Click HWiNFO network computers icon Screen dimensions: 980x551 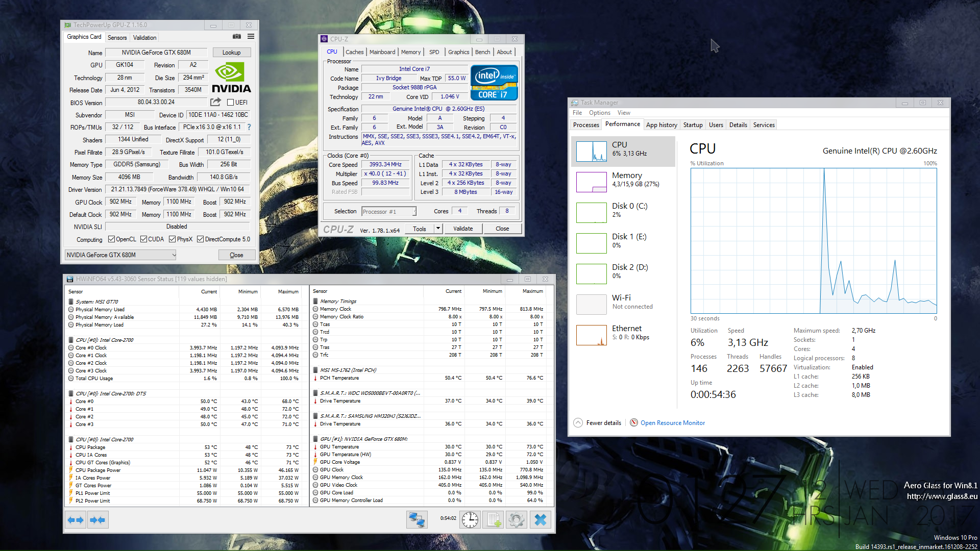click(416, 520)
